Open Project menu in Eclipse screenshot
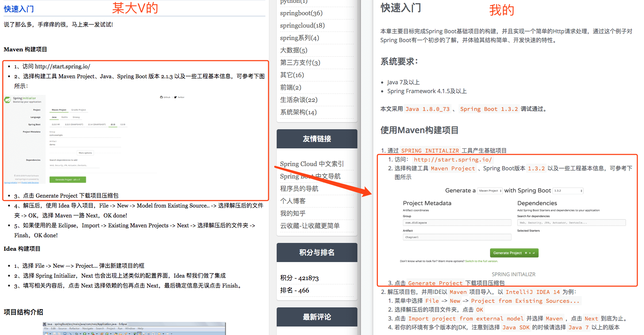The height and width of the screenshot is (335, 644). point(111,329)
